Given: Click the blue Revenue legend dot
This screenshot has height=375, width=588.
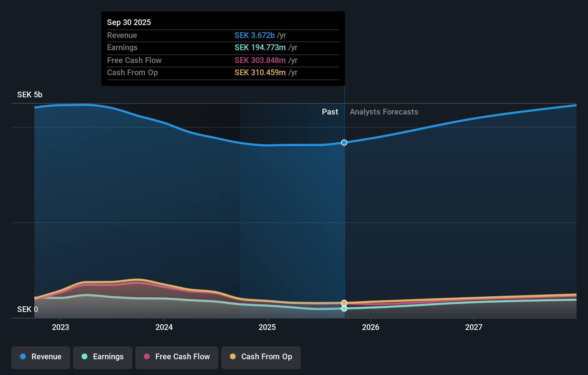Looking at the screenshot, I should point(24,357).
